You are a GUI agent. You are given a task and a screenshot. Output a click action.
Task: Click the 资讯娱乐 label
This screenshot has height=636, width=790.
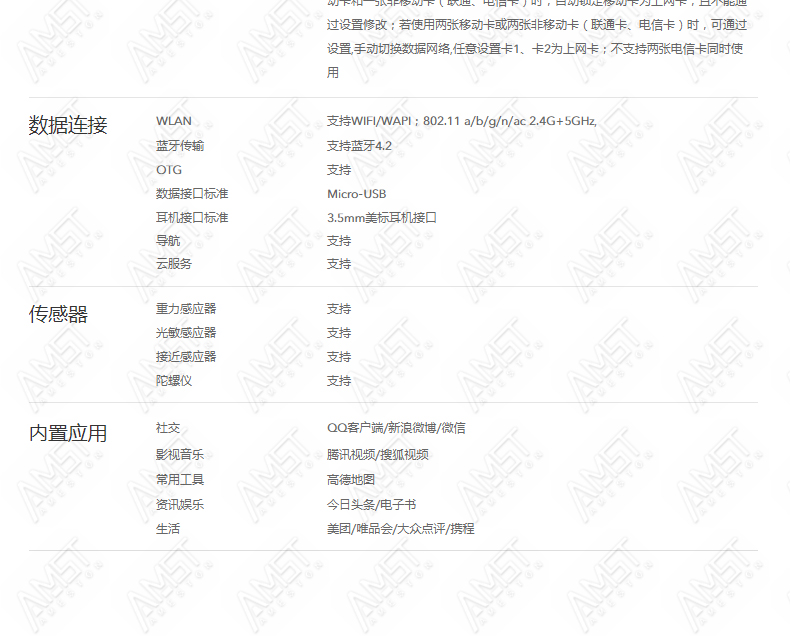tap(180, 504)
